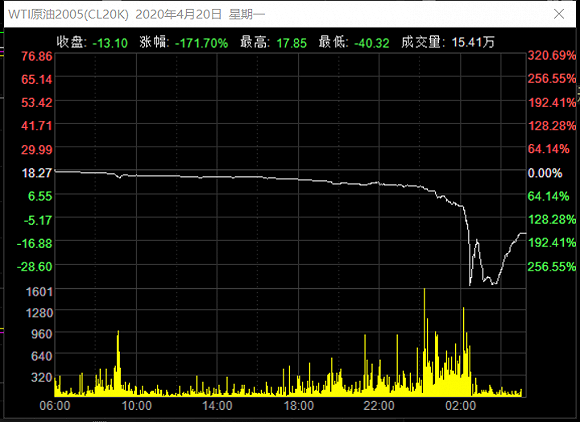Screen dimensions: 580x422
Task: Click the 1601 volume axis label
Action: pos(39,292)
